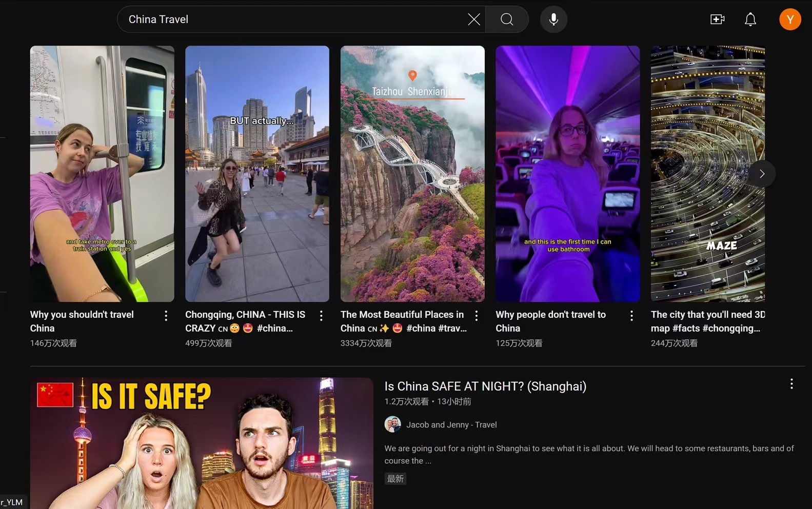Open the notifications bell
The width and height of the screenshot is (812, 509).
(x=750, y=19)
